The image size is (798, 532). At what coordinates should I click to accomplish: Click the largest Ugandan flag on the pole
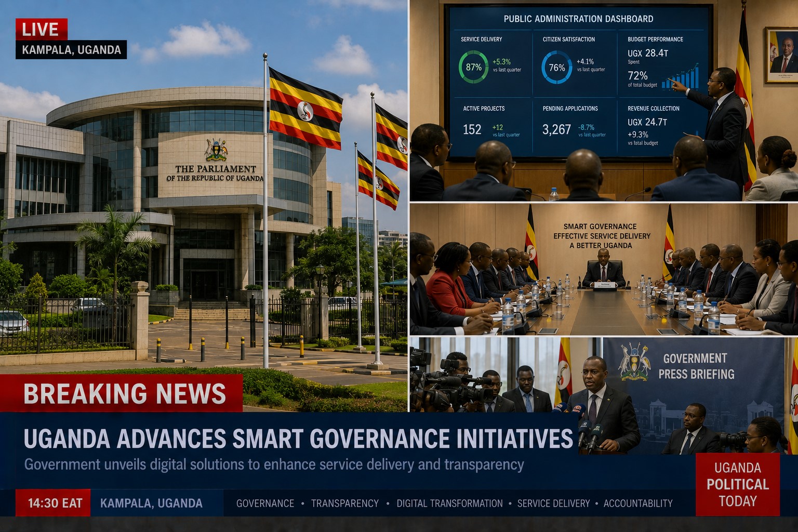pyautogui.click(x=305, y=109)
